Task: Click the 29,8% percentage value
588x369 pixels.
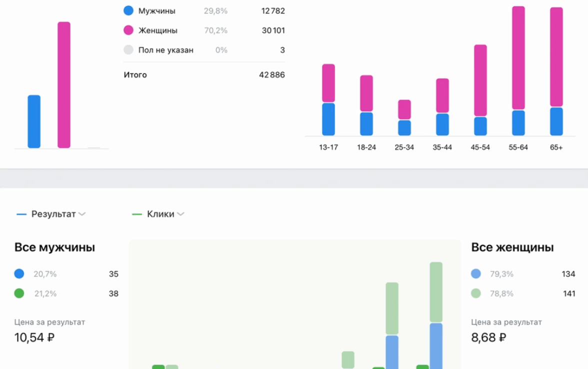Action: [x=215, y=11]
